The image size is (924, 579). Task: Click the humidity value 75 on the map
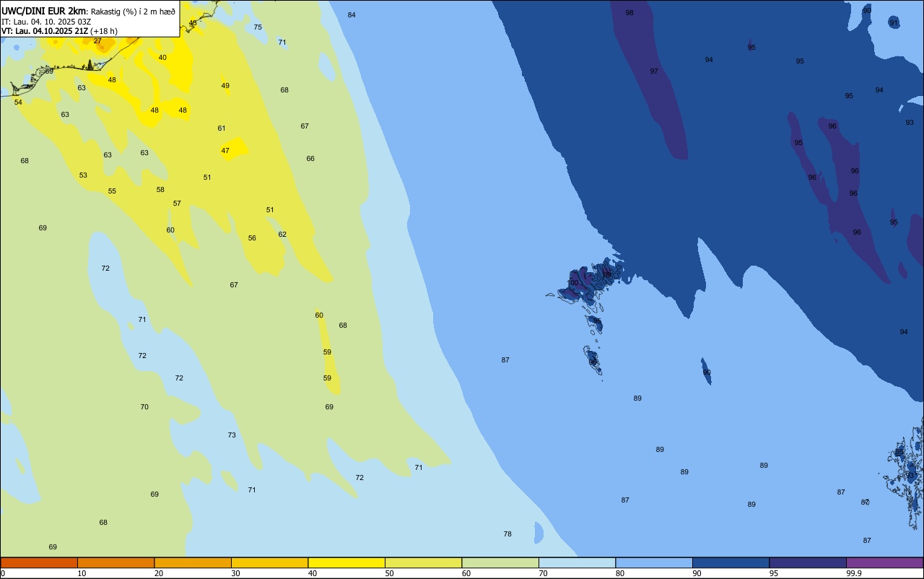pos(258,27)
